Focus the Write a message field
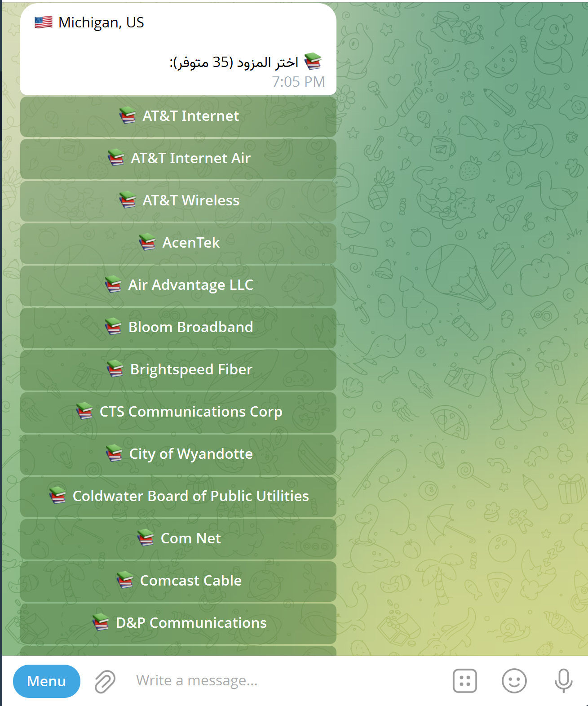Screen dimensions: 588x706 [x=287, y=680]
